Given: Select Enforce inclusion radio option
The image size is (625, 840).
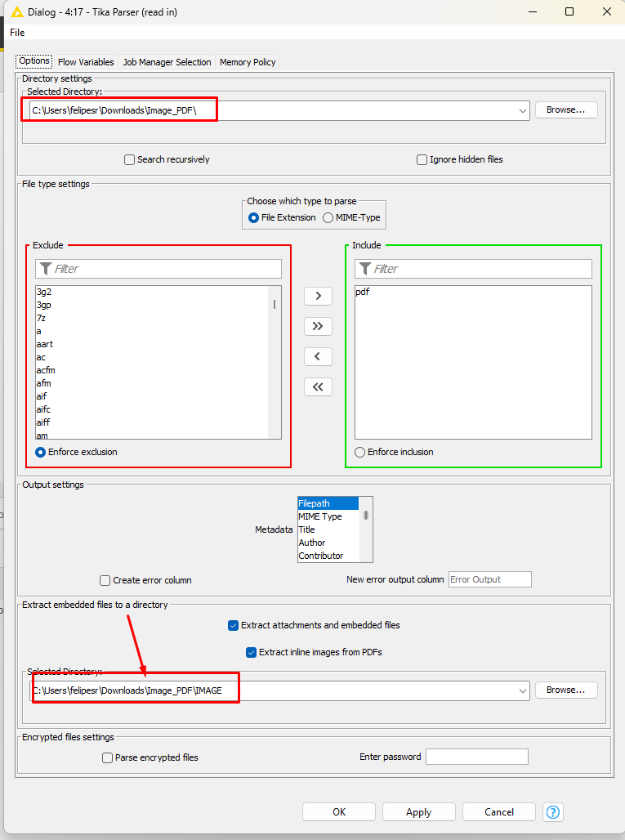Looking at the screenshot, I should pos(360,453).
